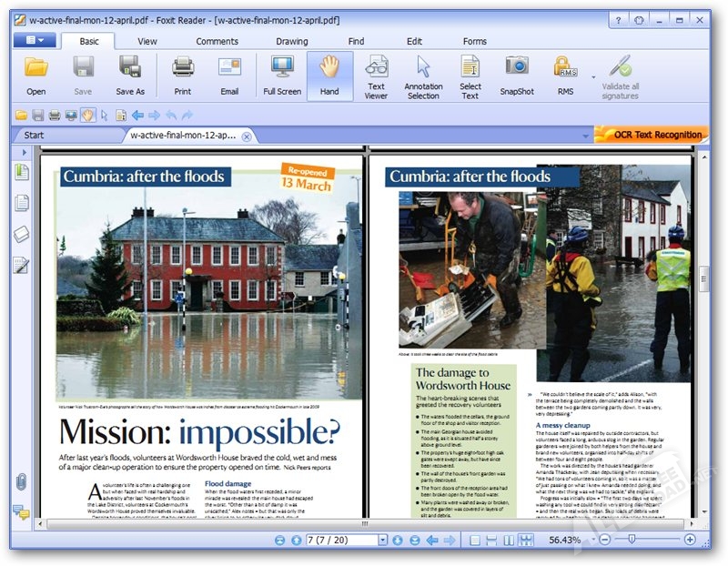The width and height of the screenshot is (728, 566).
Task: Open the attachments paperclip panel
Action: pyautogui.click(x=21, y=481)
